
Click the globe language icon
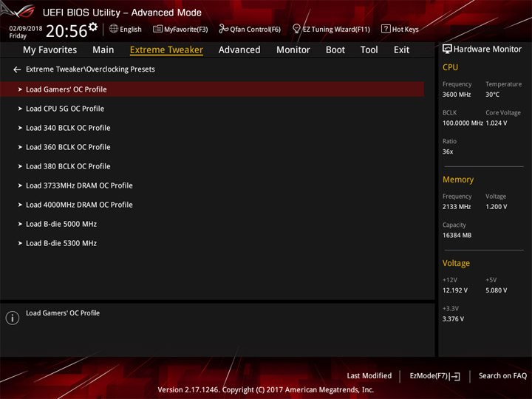pyautogui.click(x=114, y=29)
